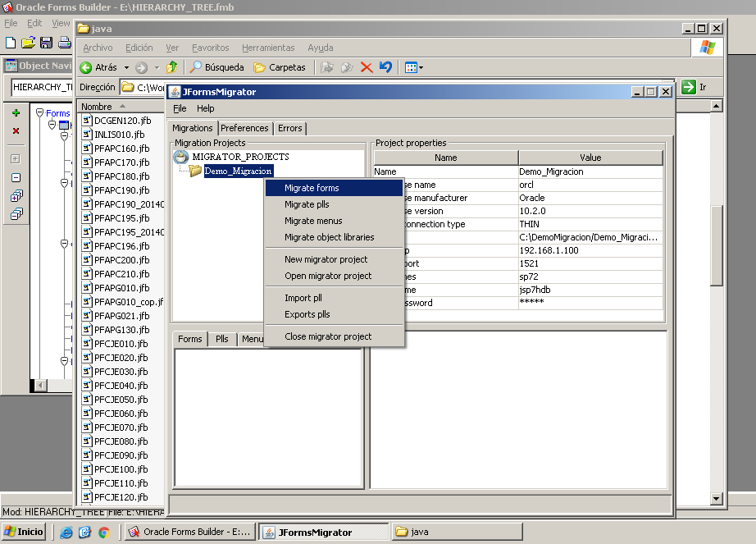Open the Edit menu in Oracle Forms Builder

click(x=34, y=23)
